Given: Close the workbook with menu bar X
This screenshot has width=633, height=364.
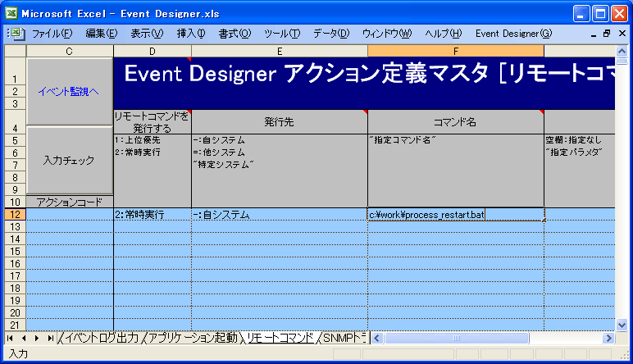Looking at the screenshot, I should [622, 34].
